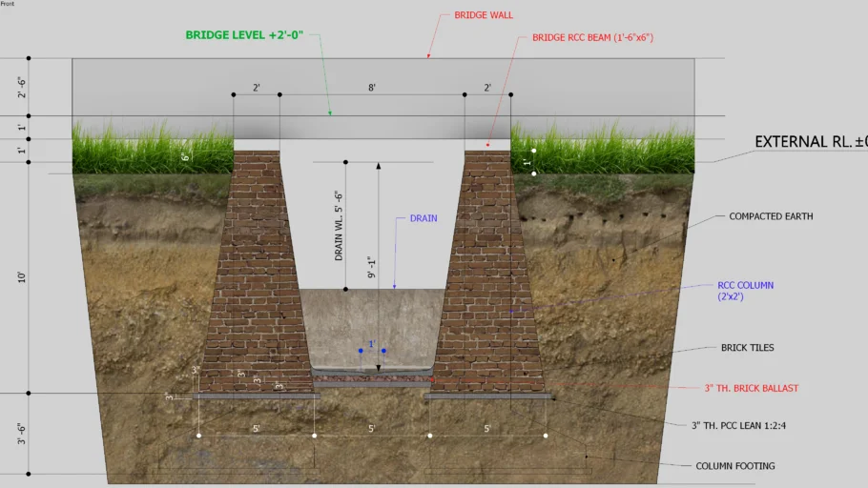Open the Front viewport title menu
Screen dimensions: 868x488
click(9, 4)
